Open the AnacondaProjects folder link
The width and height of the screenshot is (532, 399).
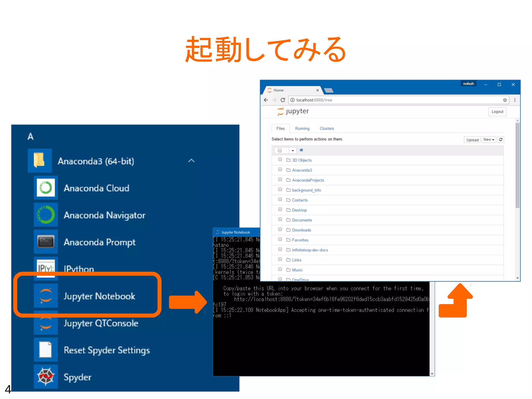point(308,180)
